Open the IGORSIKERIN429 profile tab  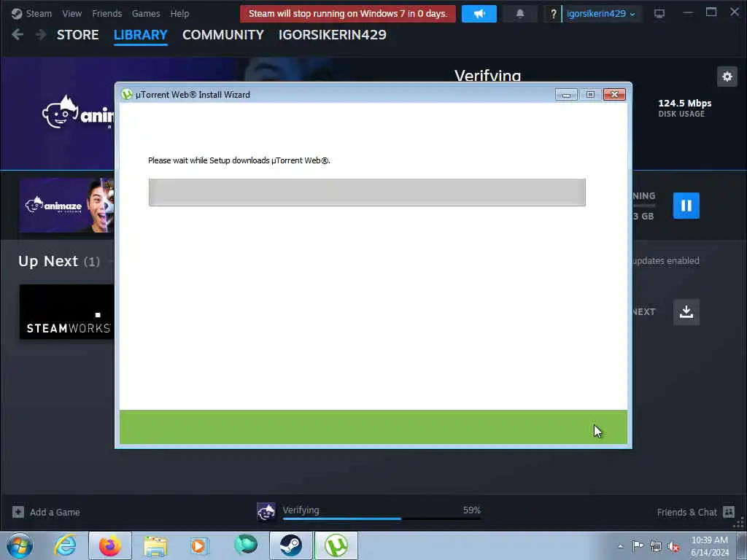coord(333,35)
